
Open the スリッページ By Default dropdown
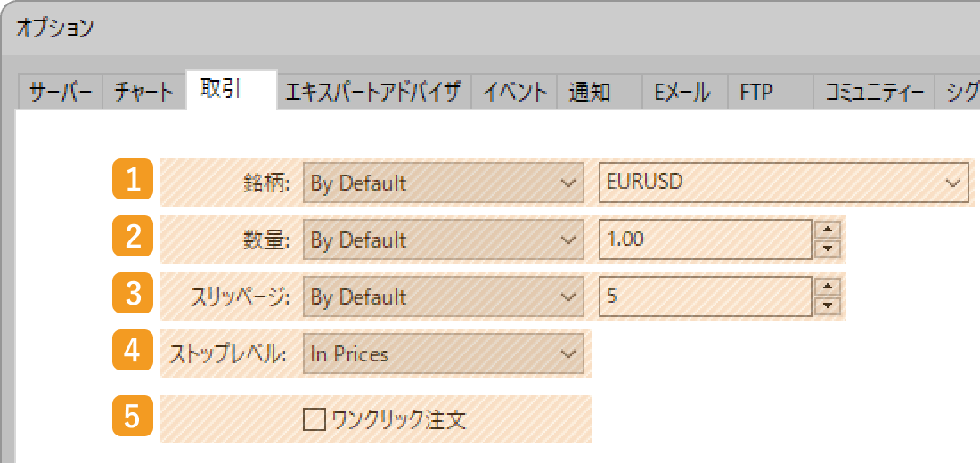pos(444,296)
